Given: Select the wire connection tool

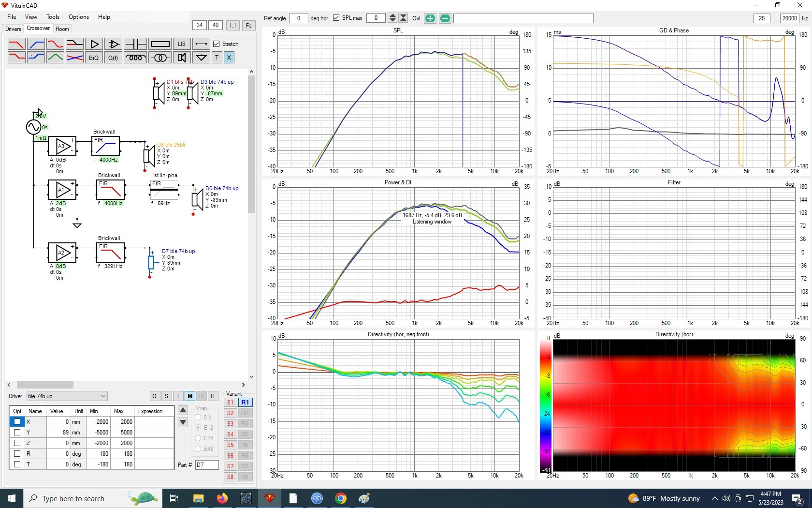Looking at the screenshot, I should pos(201,44).
